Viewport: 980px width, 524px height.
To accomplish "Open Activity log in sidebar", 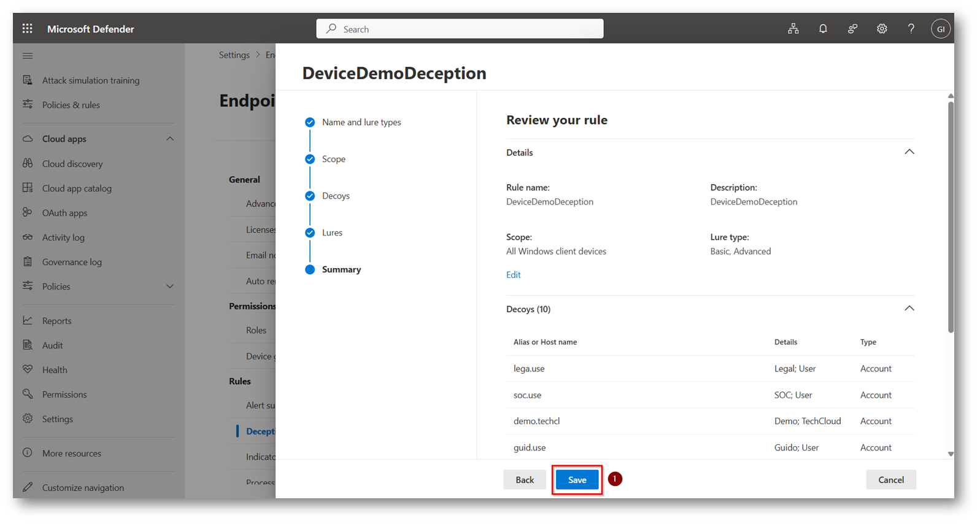I will [x=63, y=237].
